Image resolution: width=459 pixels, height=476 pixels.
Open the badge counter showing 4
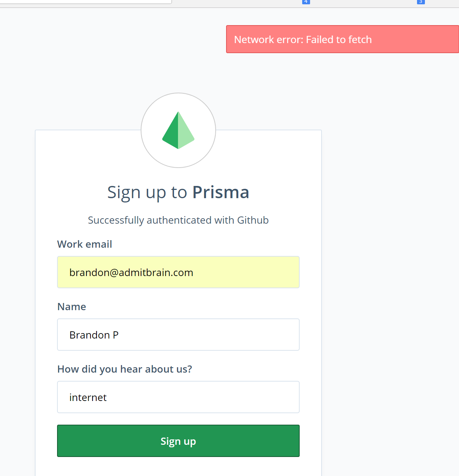[305, 2]
